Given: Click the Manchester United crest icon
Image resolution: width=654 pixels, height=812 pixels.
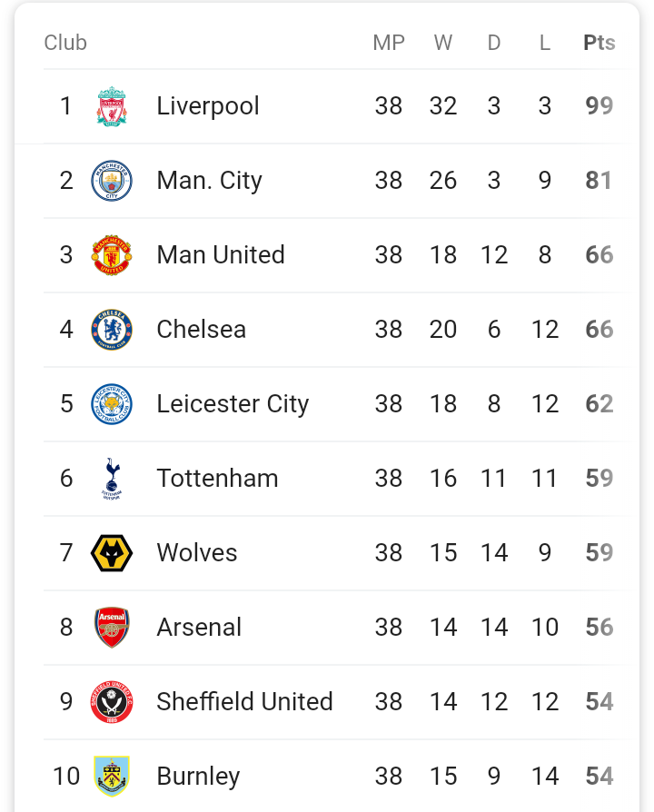Looking at the screenshot, I should point(112,255).
